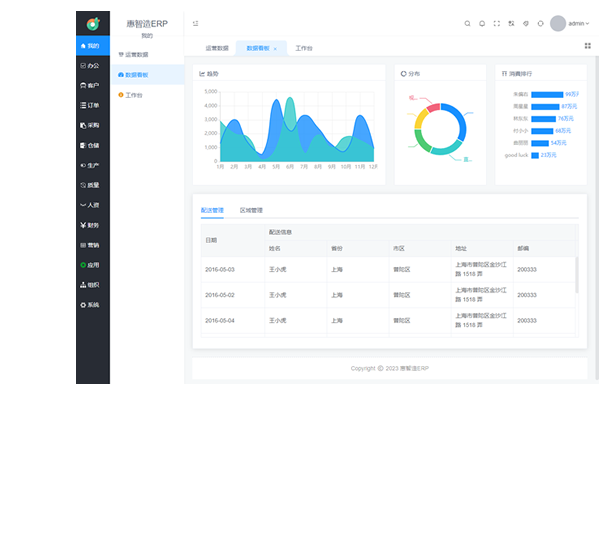Switch to the 区域管理 tab

click(251, 211)
